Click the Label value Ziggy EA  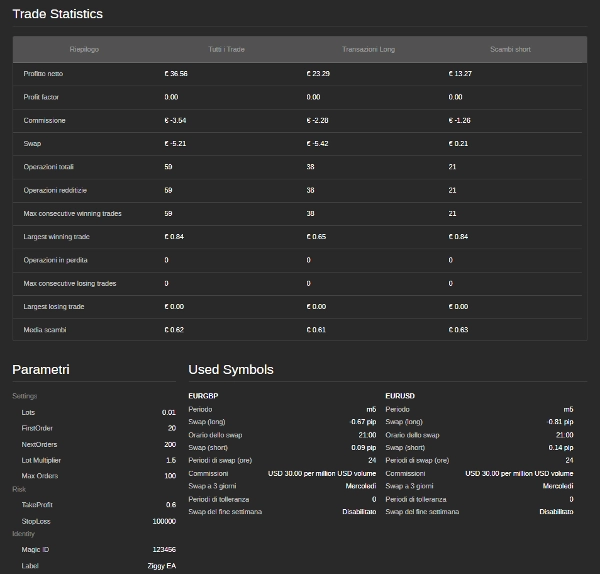162,566
